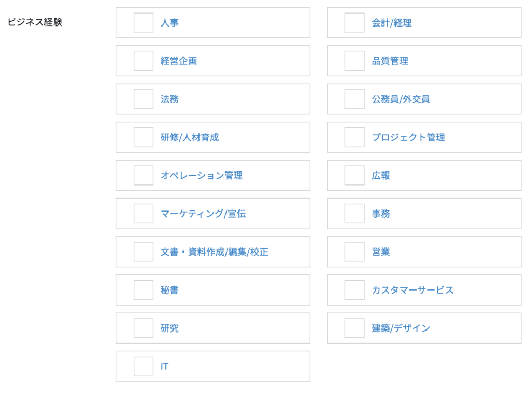This screenshot has height=396, width=532.
Task: Tick the 広報 checkbox
Action: 354,176
